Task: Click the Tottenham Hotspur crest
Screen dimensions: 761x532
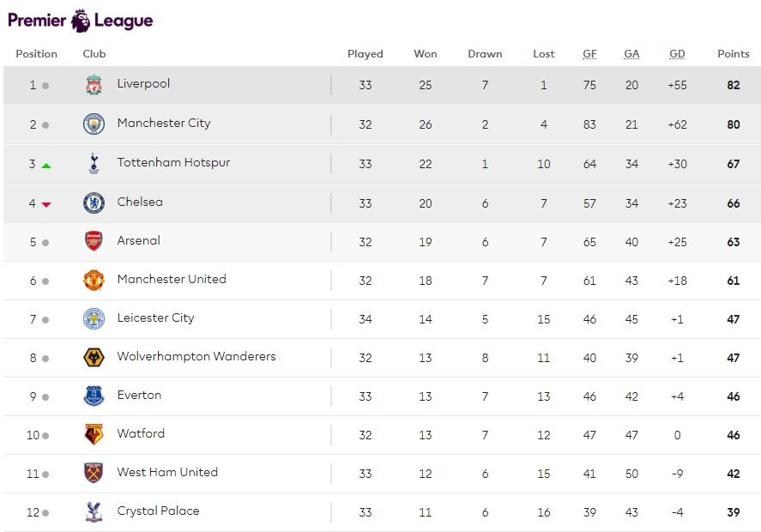Action: click(94, 163)
